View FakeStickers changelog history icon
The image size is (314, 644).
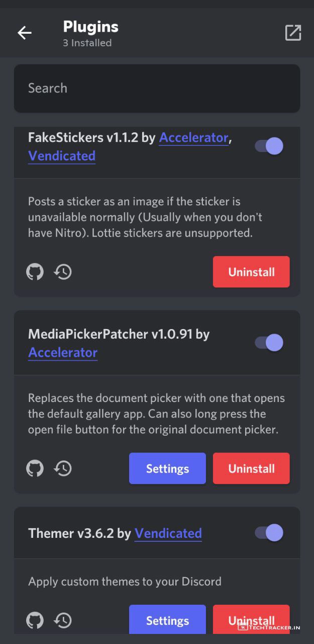[x=63, y=272]
